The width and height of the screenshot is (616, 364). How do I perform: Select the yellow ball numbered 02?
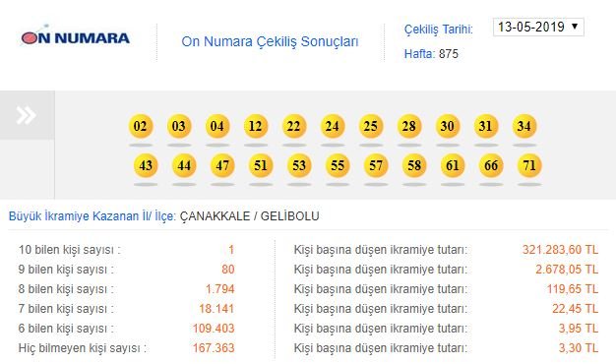[141, 126]
